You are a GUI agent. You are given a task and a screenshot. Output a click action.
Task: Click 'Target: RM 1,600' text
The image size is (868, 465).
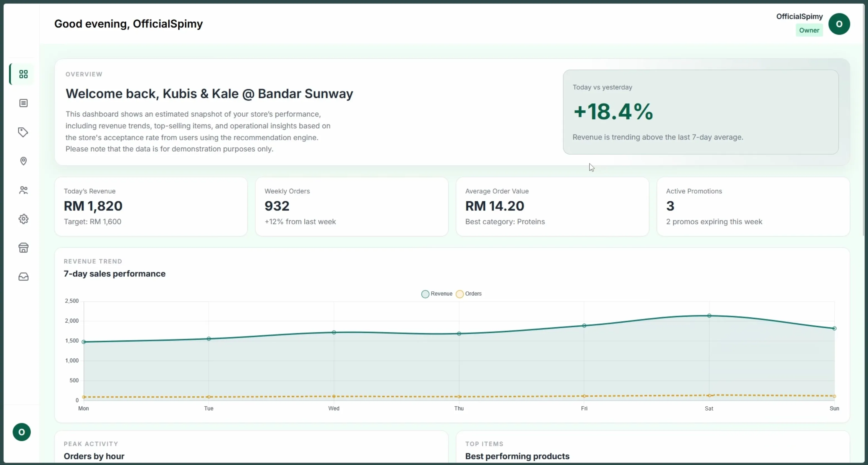click(93, 222)
